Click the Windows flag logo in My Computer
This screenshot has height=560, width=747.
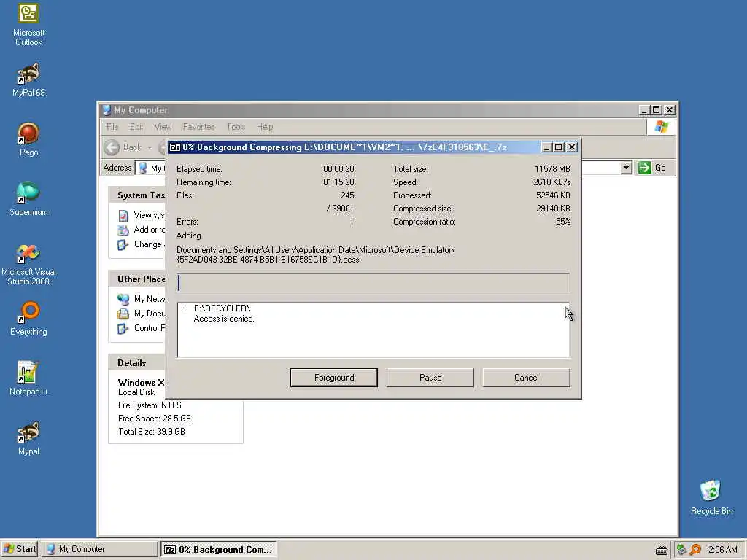[661, 127]
